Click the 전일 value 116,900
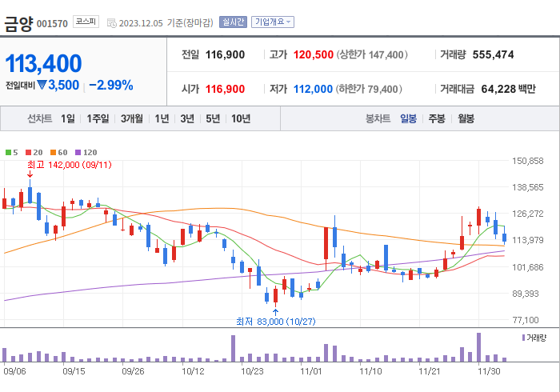This screenshot has height=392, width=560. [x=225, y=54]
